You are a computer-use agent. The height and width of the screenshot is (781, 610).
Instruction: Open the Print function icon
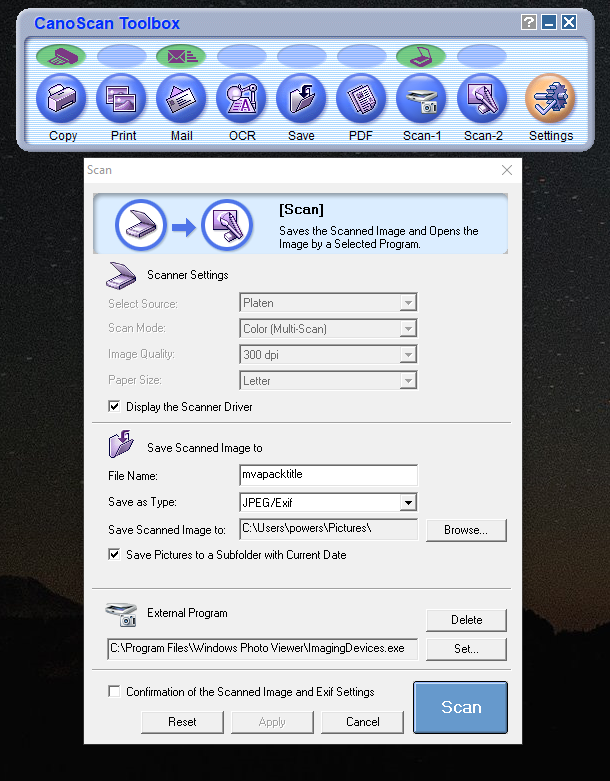tap(121, 99)
